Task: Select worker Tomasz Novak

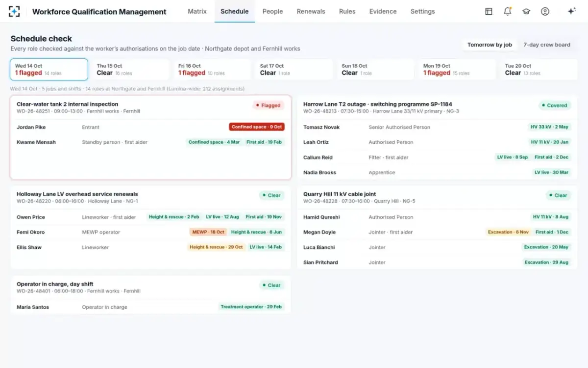Action: coord(321,127)
